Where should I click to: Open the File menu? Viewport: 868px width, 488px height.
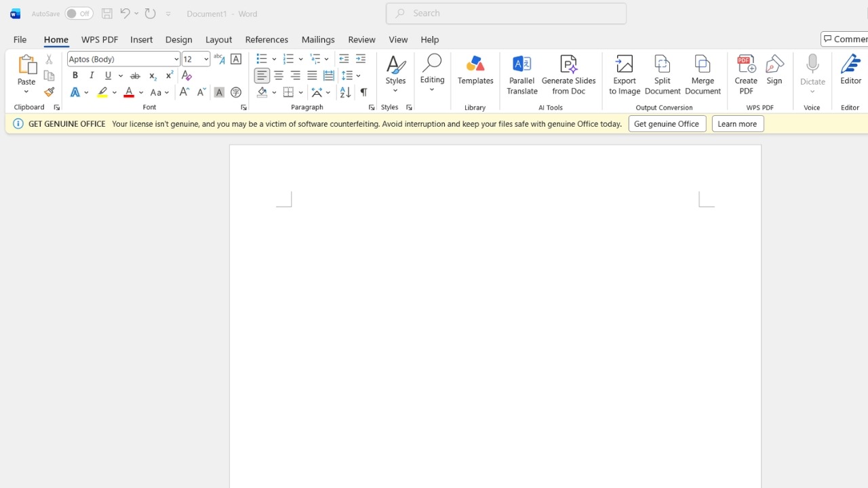[x=20, y=39]
